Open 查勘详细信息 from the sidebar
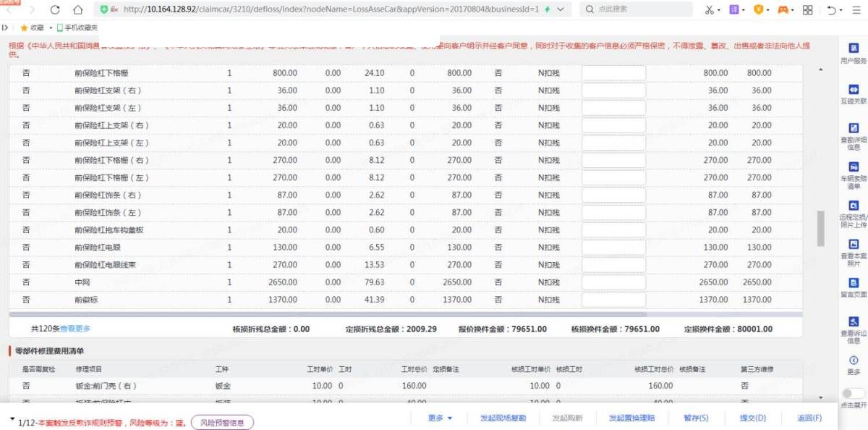Screen dimensions: 868x430 [x=854, y=127]
